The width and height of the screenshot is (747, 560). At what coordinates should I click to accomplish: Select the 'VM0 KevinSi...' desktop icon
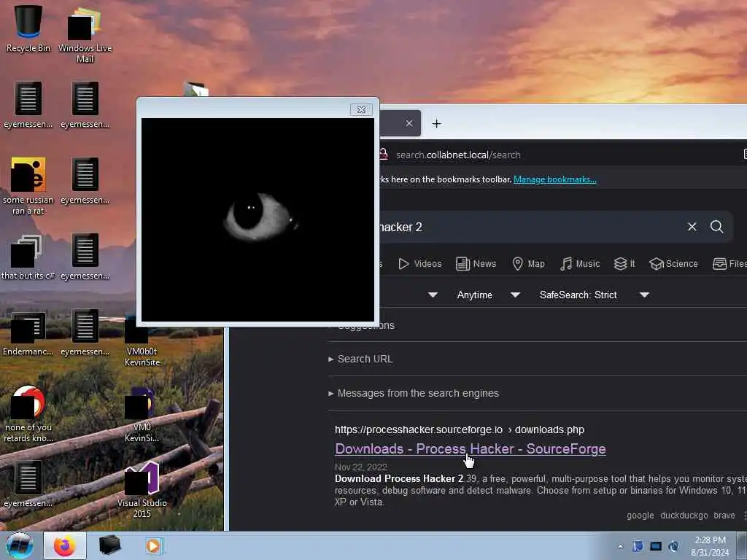click(x=142, y=414)
